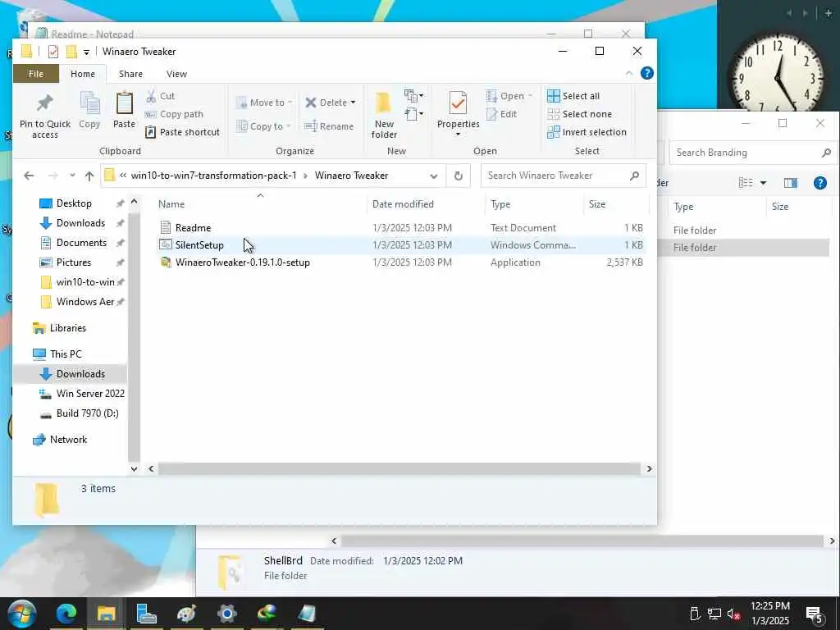Click File Explorer taskbar icon
This screenshot has height=630, width=840.
click(x=106, y=614)
